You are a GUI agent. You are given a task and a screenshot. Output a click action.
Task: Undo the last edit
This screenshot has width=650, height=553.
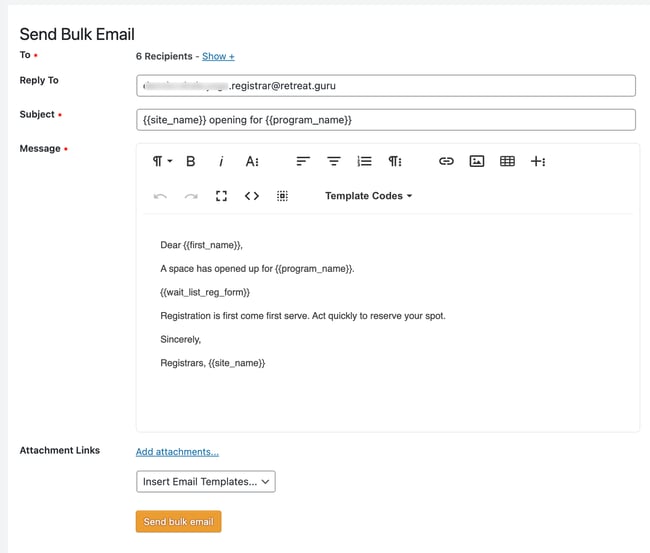[160, 196]
